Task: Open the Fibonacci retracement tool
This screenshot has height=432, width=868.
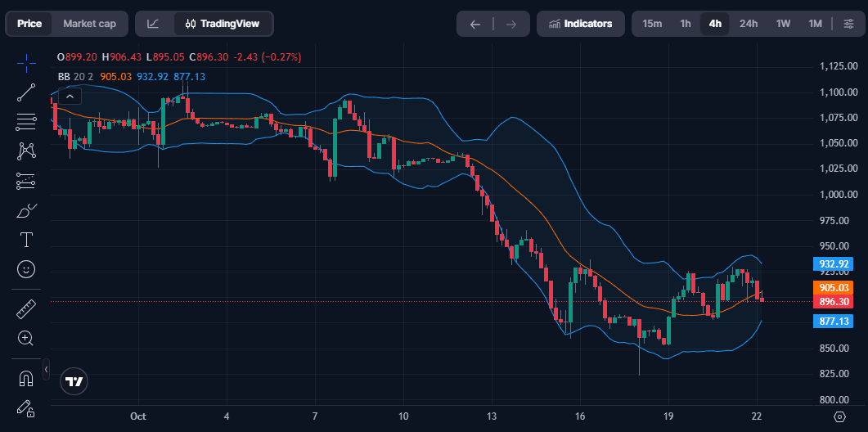Action: point(26,121)
